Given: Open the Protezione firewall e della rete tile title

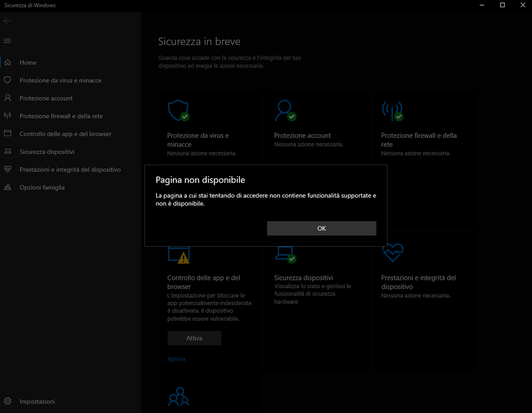Looking at the screenshot, I should coord(418,140).
